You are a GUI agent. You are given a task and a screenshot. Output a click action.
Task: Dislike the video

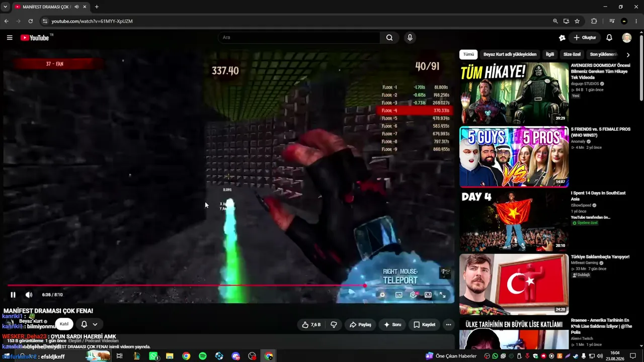[x=334, y=325]
